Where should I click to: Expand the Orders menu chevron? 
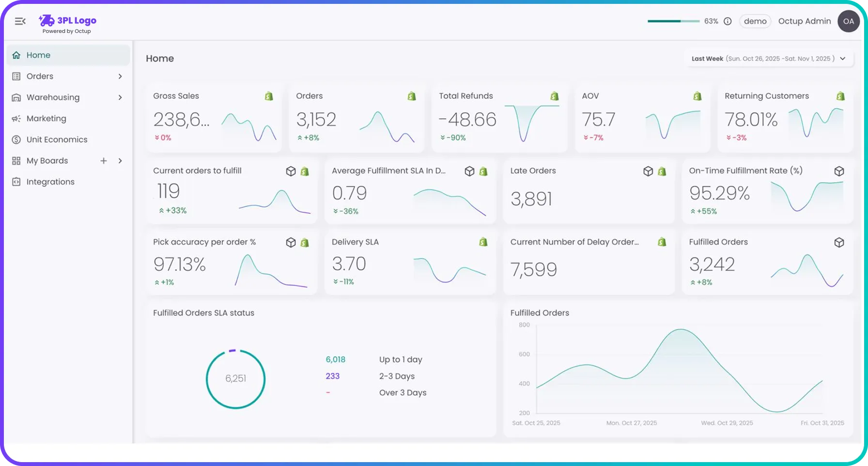pyautogui.click(x=120, y=76)
